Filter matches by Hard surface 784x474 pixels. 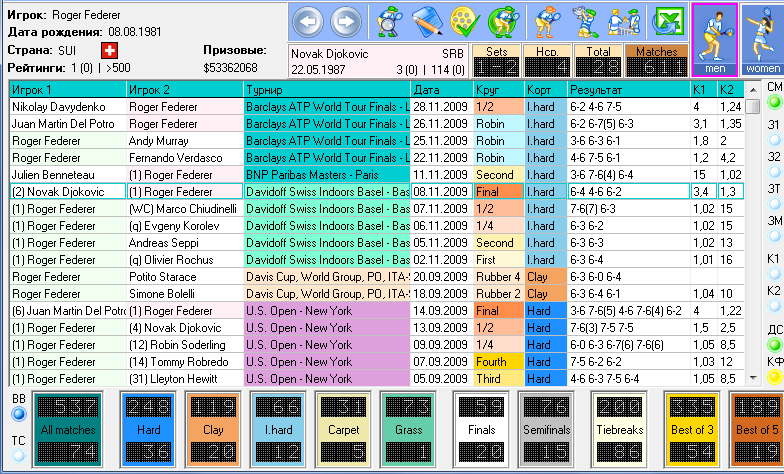148,430
